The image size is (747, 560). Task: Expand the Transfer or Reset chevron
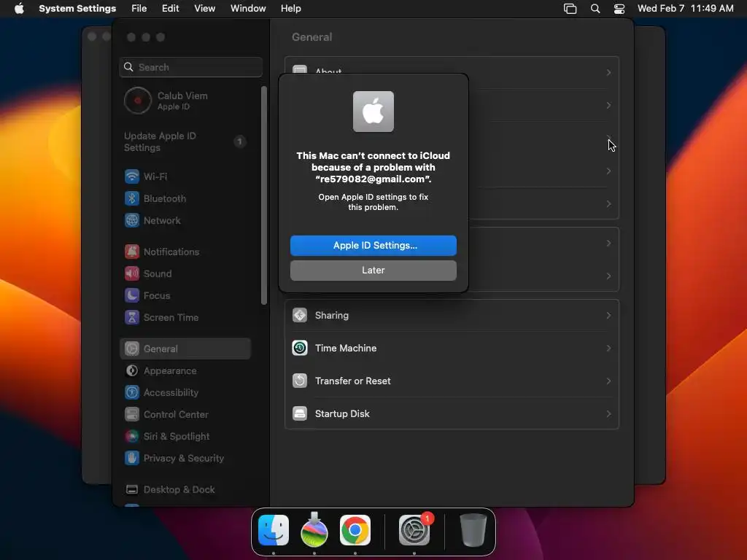pyautogui.click(x=608, y=381)
